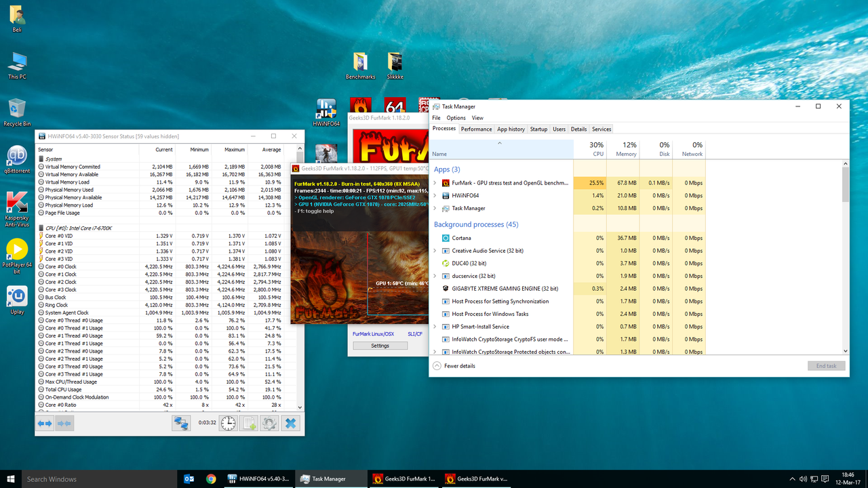Open HWiNFO64 settings via gear icon

click(269, 423)
